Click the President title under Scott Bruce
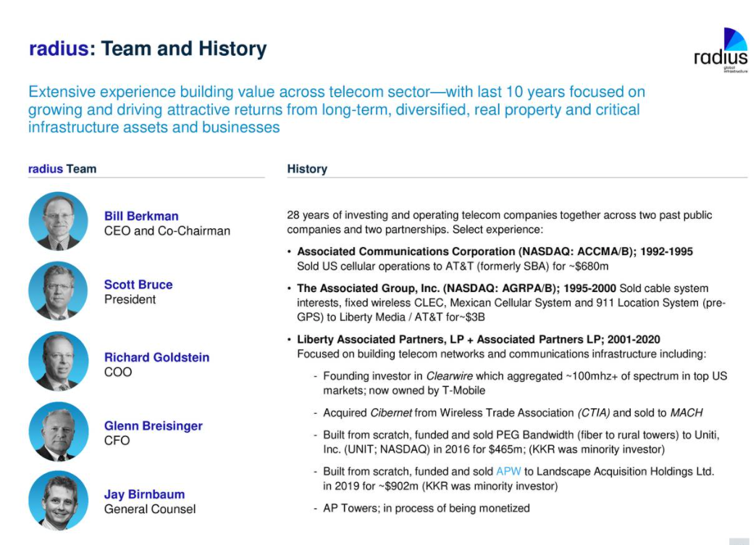Image resolution: width=756 pixels, height=545 pixels. coord(130,299)
